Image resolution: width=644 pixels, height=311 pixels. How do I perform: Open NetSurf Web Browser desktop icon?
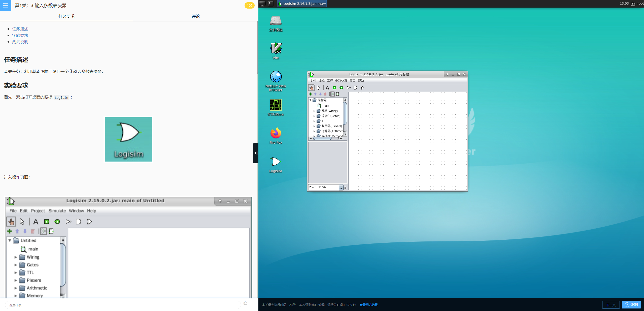276,81
